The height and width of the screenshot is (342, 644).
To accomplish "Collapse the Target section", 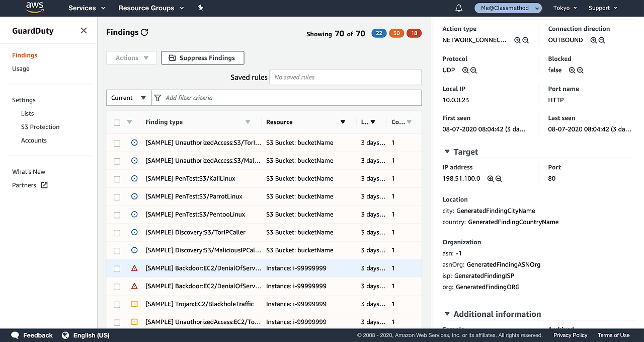I will pos(447,152).
